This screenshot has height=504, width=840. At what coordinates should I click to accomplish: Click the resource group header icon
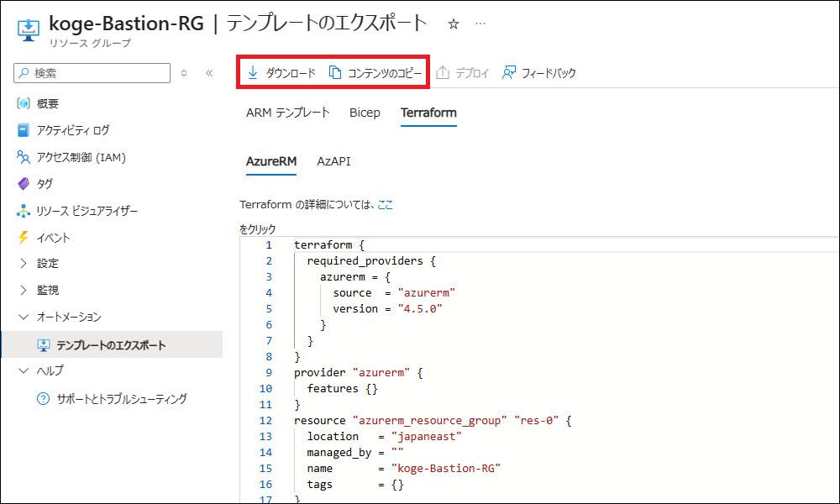click(29, 30)
